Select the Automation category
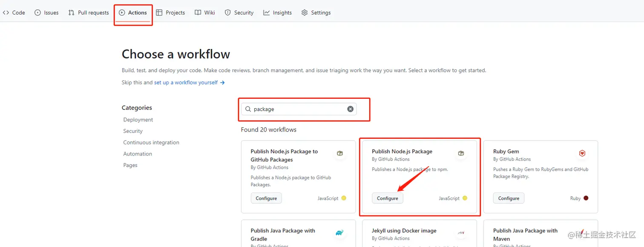 pyautogui.click(x=138, y=154)
